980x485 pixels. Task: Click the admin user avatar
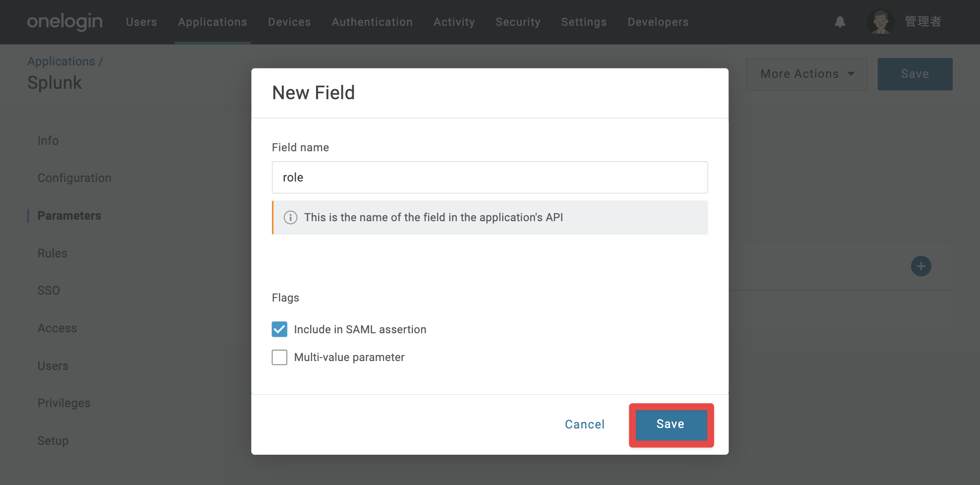[880, 22]
